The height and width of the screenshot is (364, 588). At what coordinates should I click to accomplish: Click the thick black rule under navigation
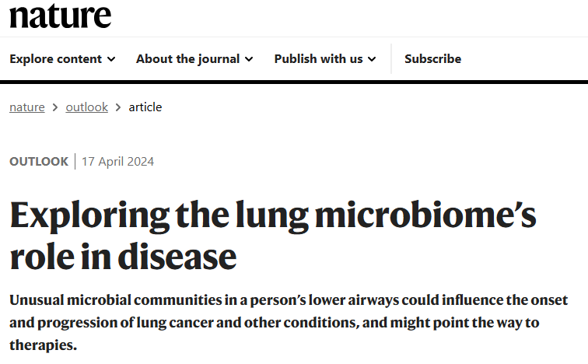tap(294, 82)
